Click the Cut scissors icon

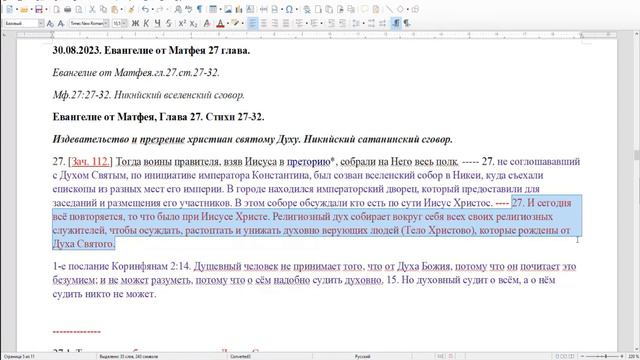coord(92,9)
